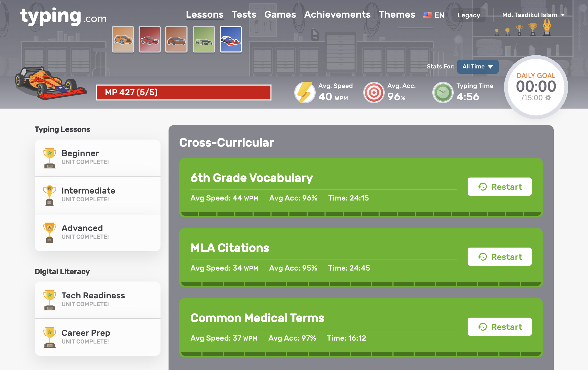Viewport: 588px width, 370px height.
Task: Click the Daily Goal 00:00 timer circle
Action: click(x=536, y=87)
